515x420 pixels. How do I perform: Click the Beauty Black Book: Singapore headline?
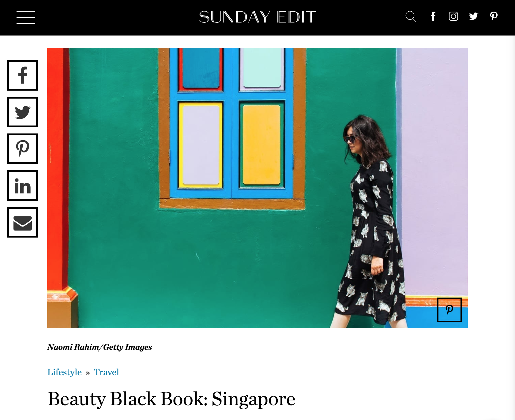tap(171, 399)
